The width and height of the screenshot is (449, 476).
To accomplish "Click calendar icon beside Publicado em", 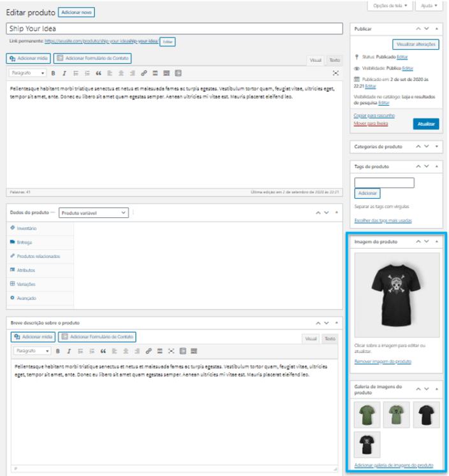I will click(357, 79).
